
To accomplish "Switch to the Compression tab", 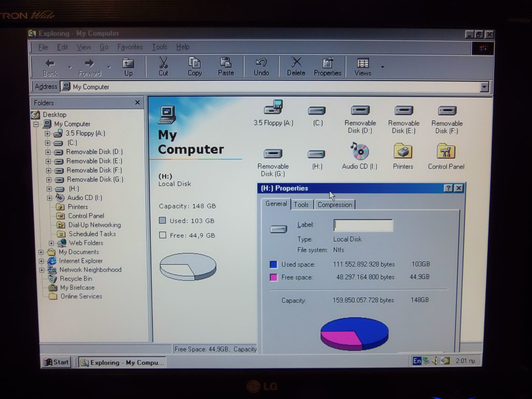I will [x=335, y=205].
